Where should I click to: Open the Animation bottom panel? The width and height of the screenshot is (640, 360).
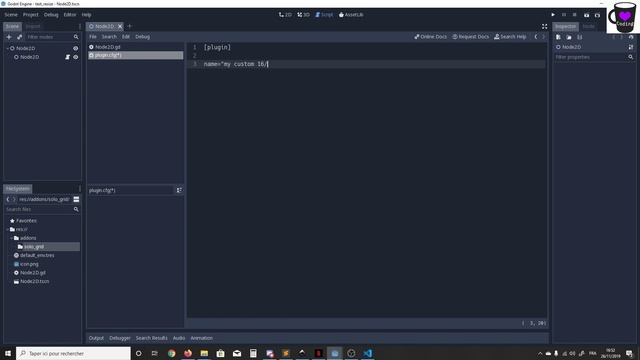click(x=202, y=338)
